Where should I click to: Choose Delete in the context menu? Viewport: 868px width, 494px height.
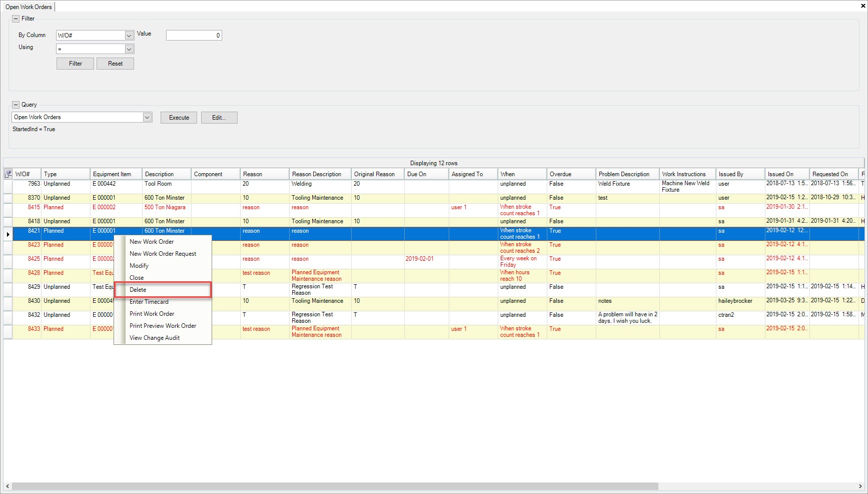(163, 290)
